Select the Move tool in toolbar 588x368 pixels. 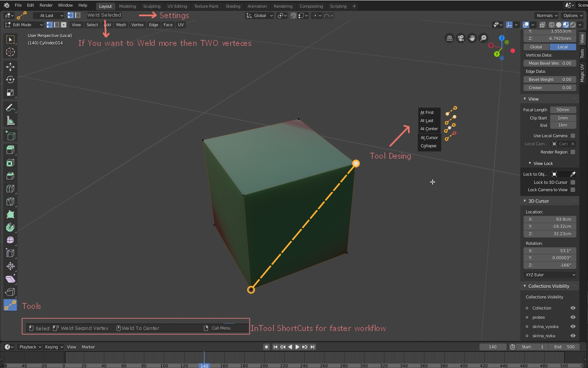click(x=10, y=67)
